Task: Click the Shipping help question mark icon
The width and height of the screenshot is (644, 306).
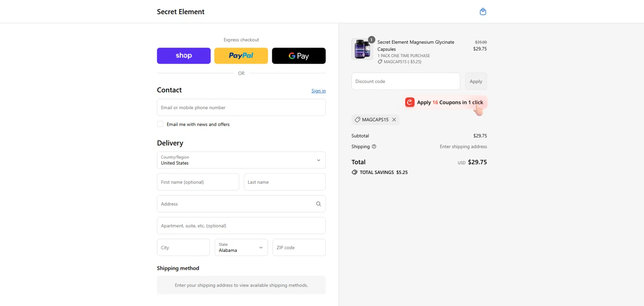Action: coord(374,147)
